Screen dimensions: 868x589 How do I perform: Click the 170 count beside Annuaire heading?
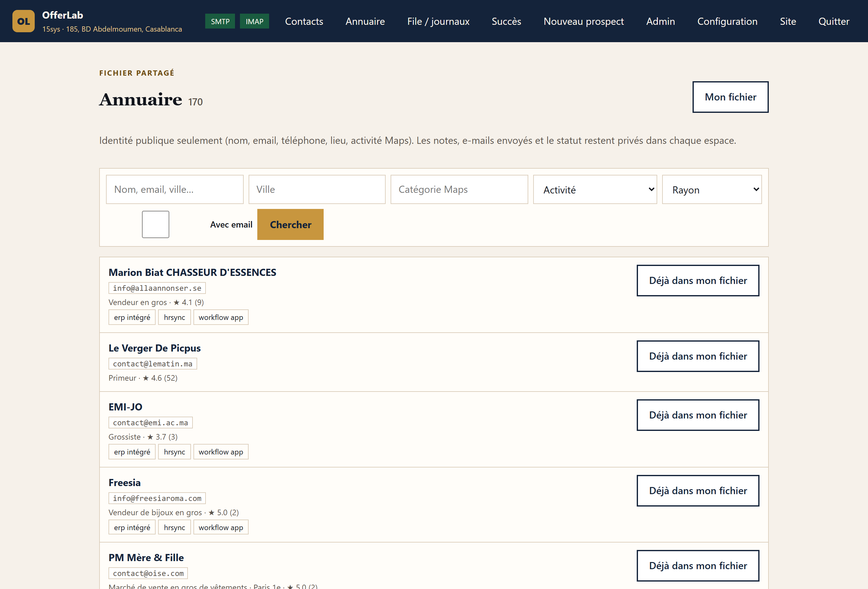pos(195,102)
